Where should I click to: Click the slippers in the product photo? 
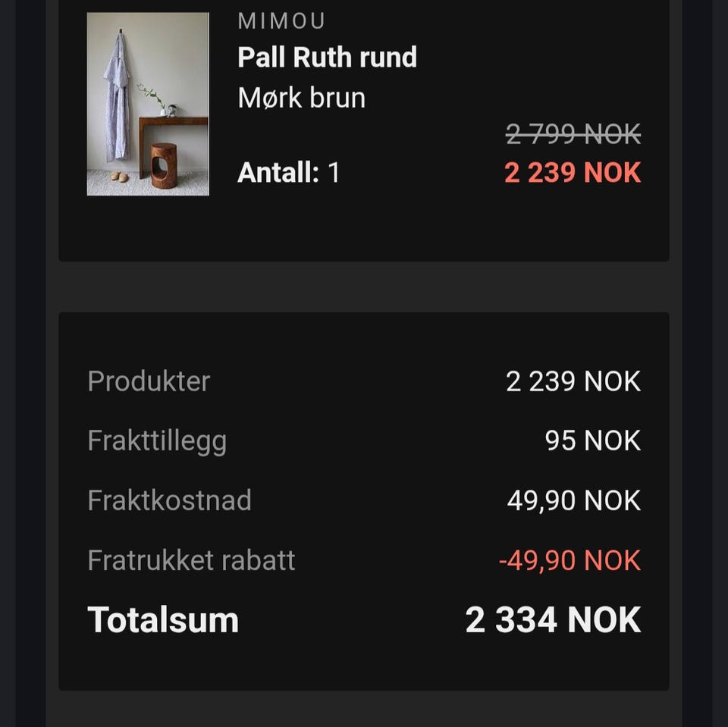click(x=120, y=177)
